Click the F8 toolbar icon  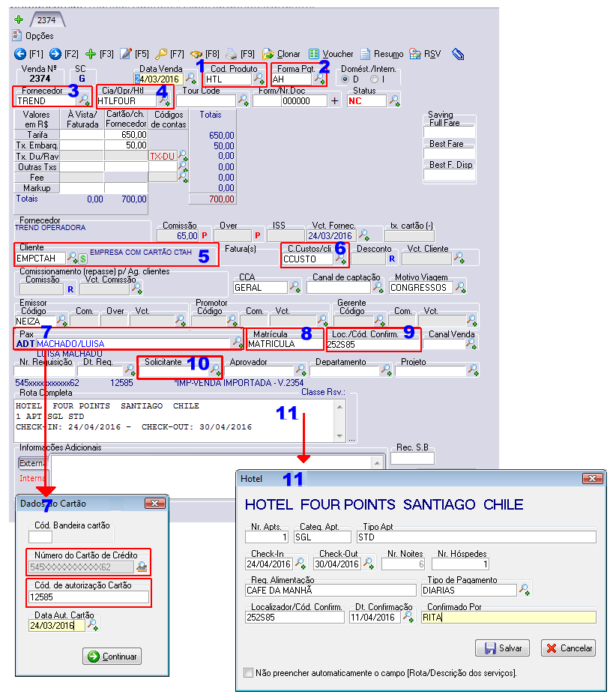tap(196, 54)
